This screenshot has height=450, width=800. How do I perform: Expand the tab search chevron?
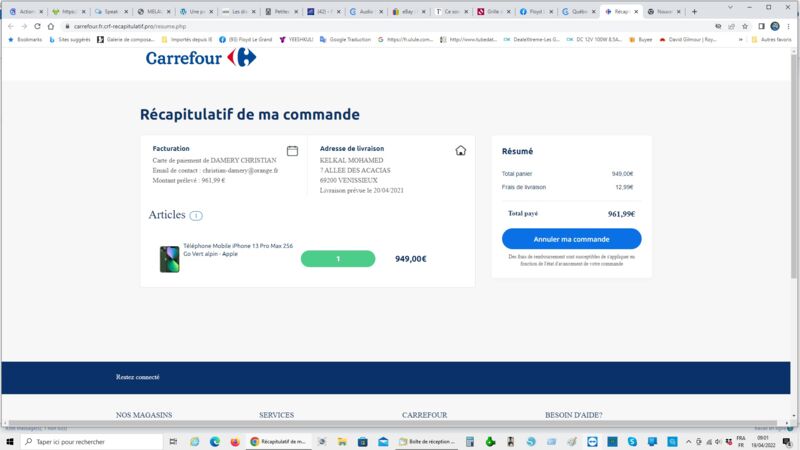[x=730, y=7]
